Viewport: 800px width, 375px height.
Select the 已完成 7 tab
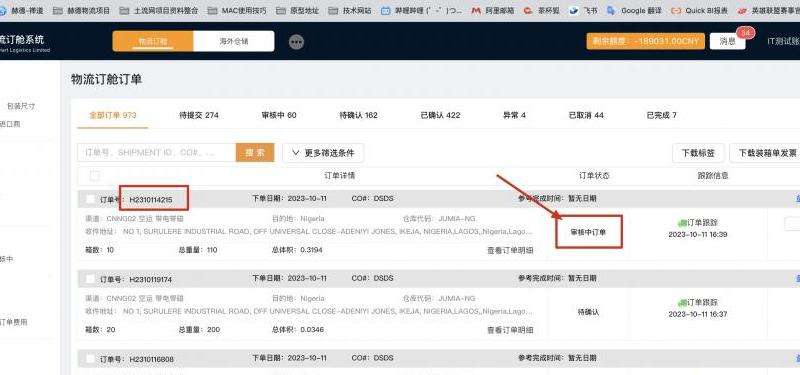(x=662, y=115)
